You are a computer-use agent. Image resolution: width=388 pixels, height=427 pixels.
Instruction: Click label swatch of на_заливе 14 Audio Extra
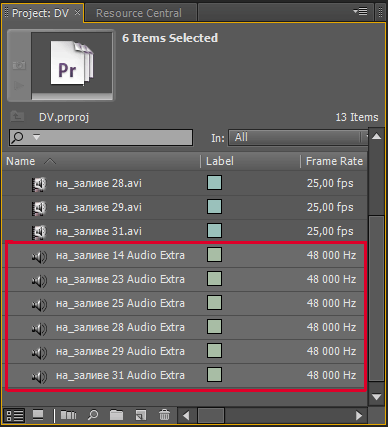click(x=214, y=255)
